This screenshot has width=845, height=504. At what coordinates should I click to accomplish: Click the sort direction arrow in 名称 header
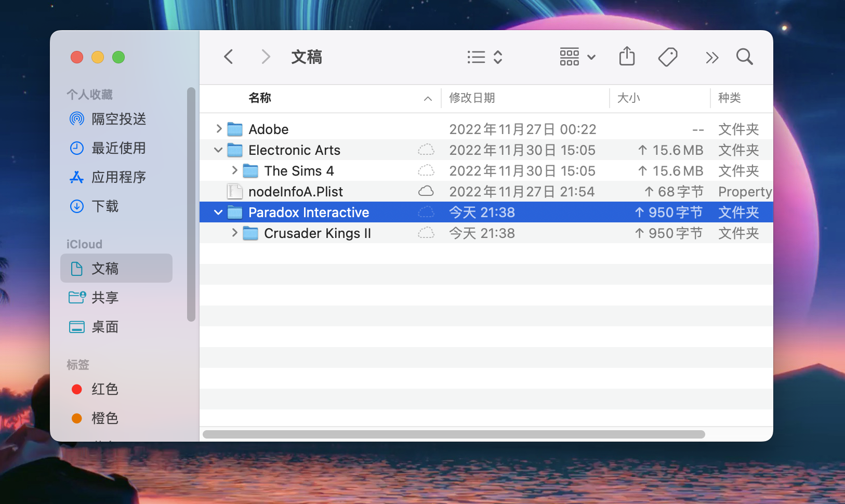click(428, 99)
